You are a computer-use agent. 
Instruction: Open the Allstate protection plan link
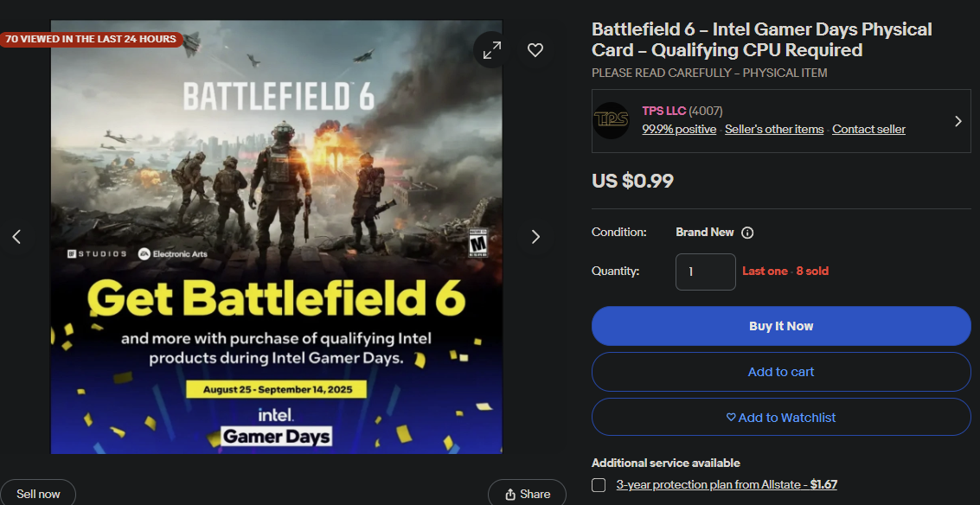(x=727, y=484)
